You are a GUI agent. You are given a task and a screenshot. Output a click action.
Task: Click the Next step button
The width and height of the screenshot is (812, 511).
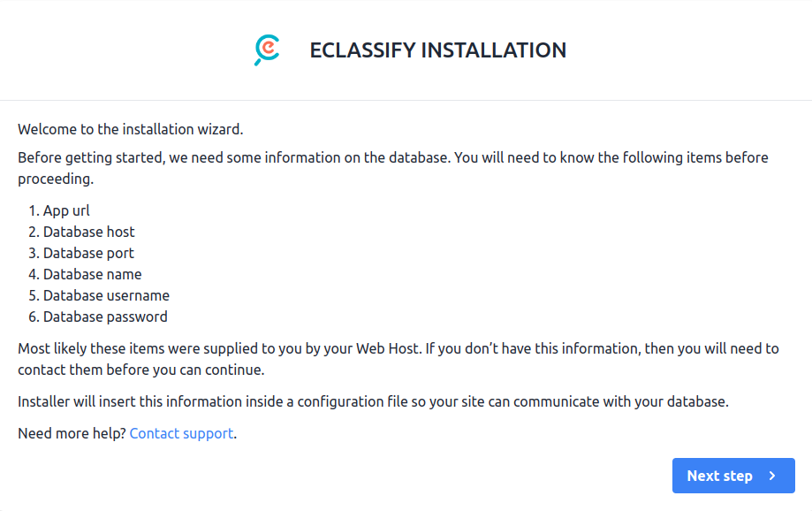[x=733, y=476]
